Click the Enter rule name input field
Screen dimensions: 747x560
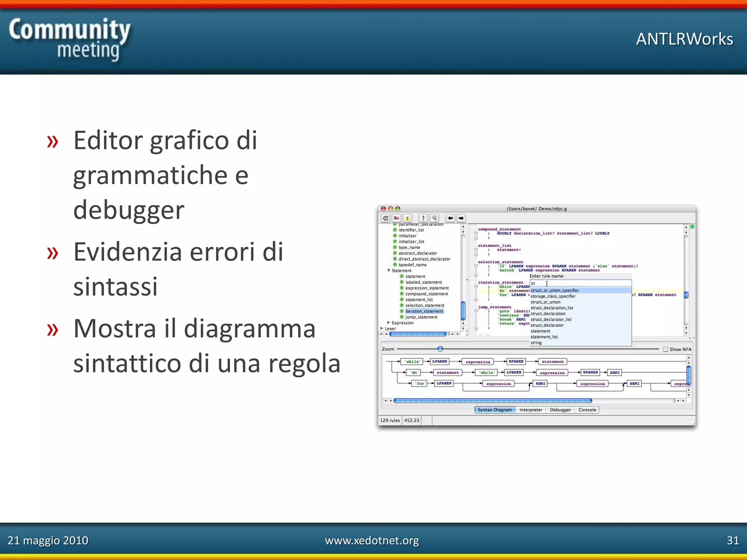coord(580,283)
